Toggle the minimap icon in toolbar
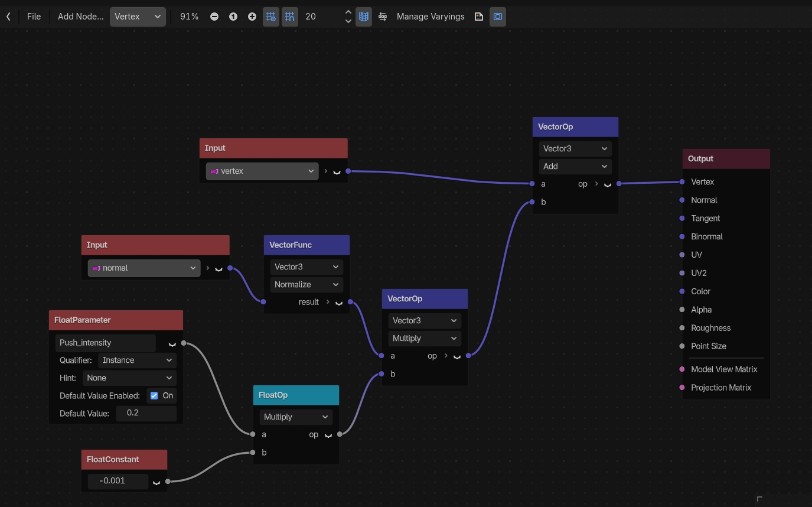 pos(364,17)
